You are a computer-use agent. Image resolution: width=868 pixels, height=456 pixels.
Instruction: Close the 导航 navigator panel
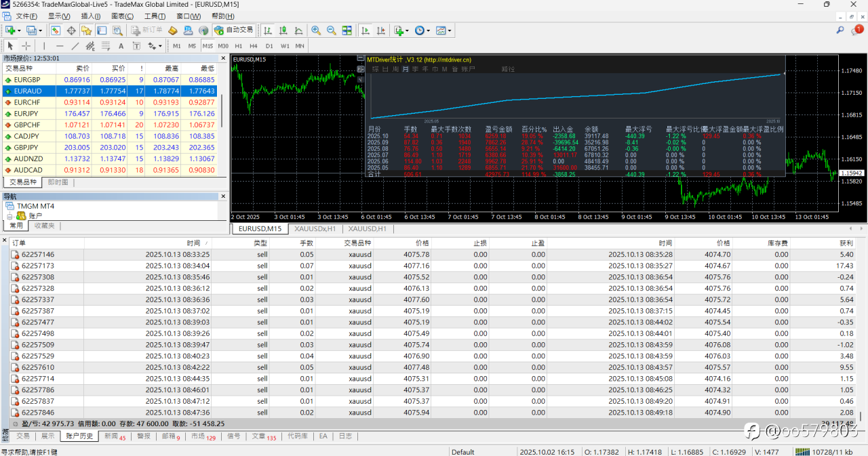pyautogui.click(x=222, y=196)
